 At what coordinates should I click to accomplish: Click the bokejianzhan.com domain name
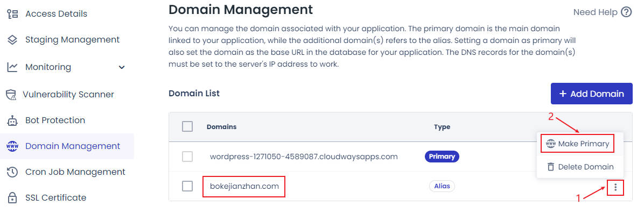click(244, 186)
